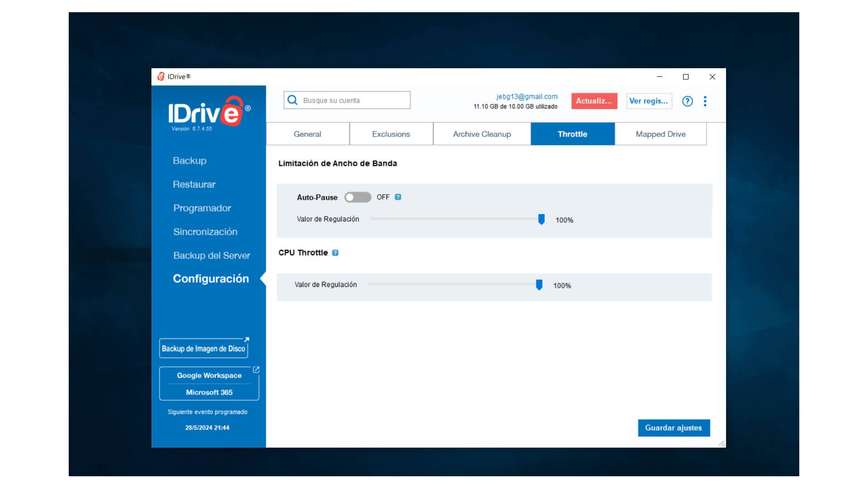Image resolution: width=868 pixels, height=488 pixels.
Task: Click the jebg13@gmail.com account email
Action: 526,96
